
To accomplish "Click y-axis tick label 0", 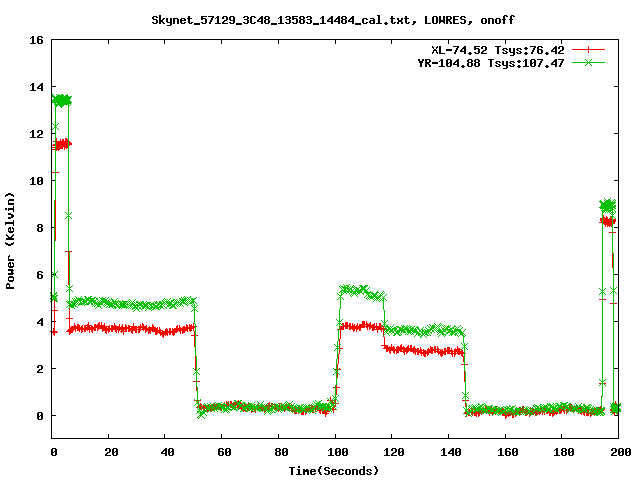I will (40, 416).
